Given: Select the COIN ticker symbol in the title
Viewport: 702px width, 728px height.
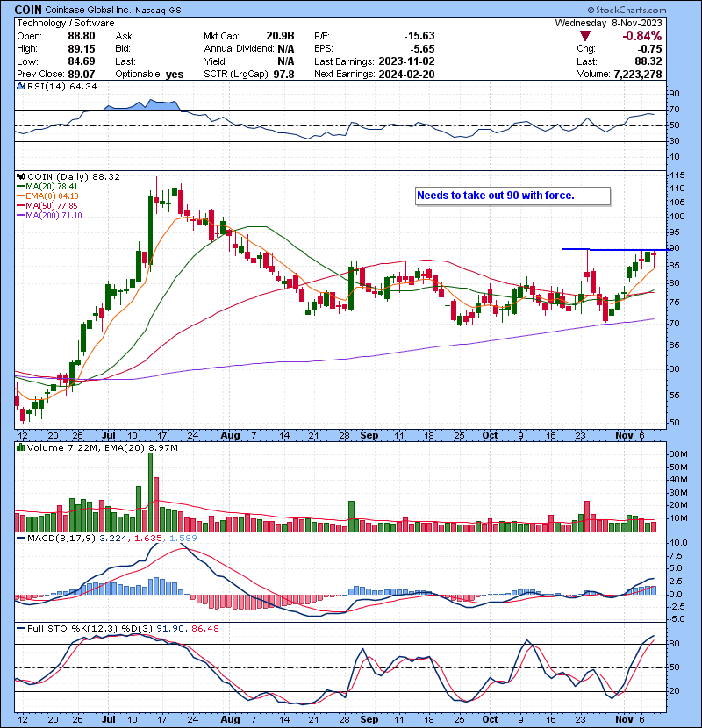Looking at the screenshot, I should point(28,10).
